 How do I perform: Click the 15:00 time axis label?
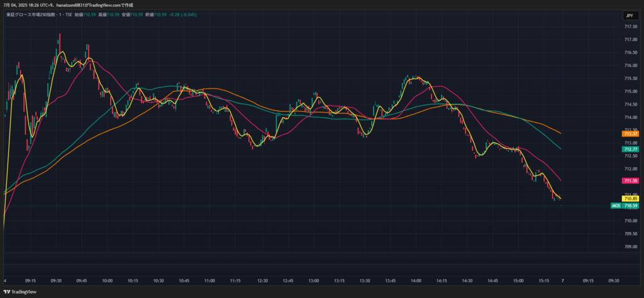pyautogui.click(x=518, y=281)
